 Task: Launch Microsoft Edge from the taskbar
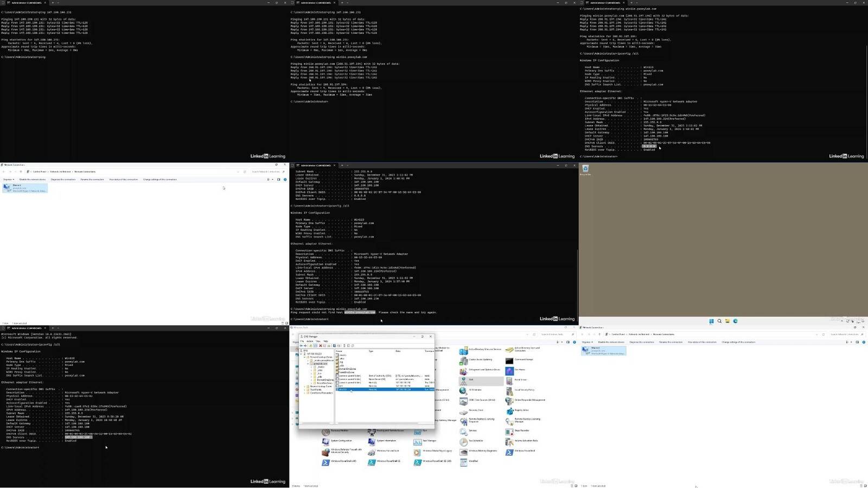[735, 321]
